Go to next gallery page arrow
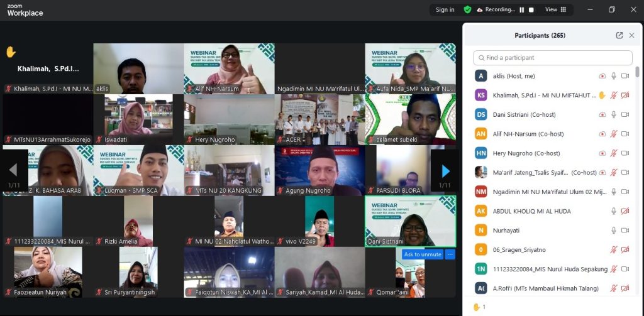 (445, 170)
